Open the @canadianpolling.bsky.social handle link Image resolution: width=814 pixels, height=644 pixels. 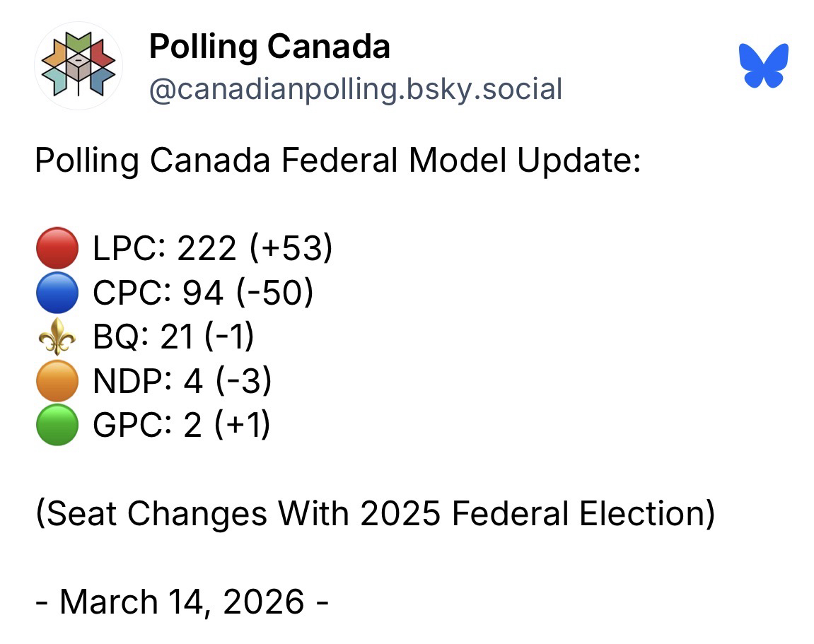355,90
